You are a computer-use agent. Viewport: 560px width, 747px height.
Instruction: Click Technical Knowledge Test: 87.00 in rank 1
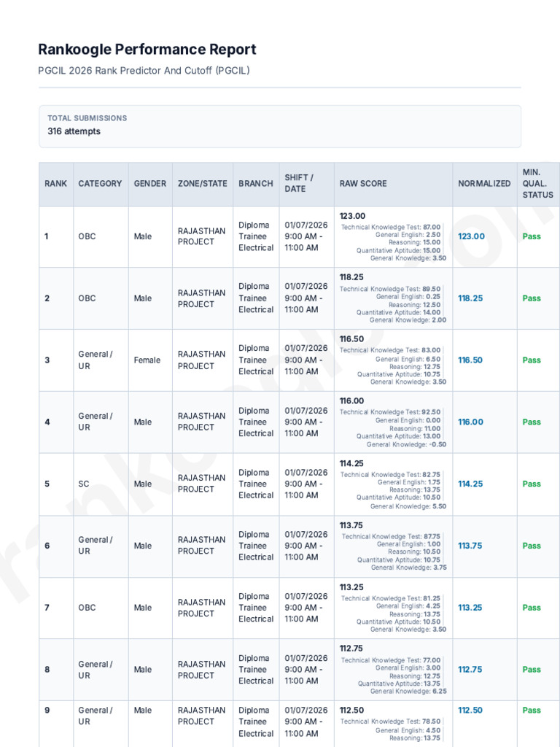point(391,228)
